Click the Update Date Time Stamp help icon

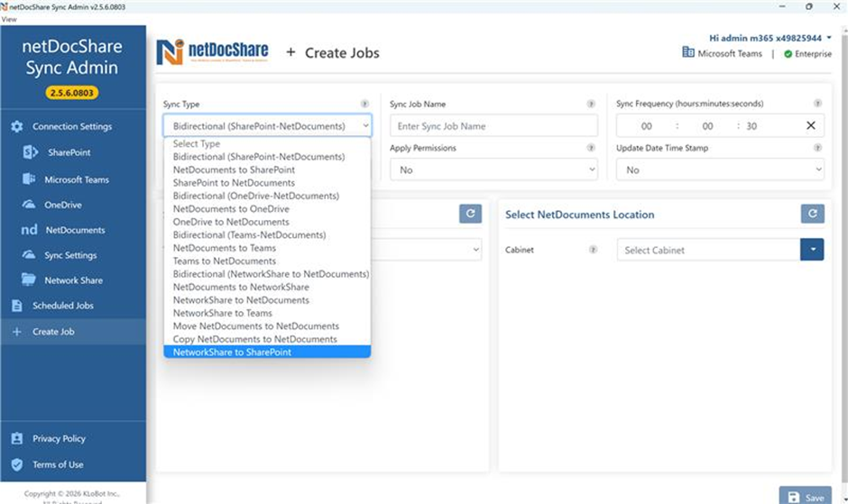(x=817, y=148)
